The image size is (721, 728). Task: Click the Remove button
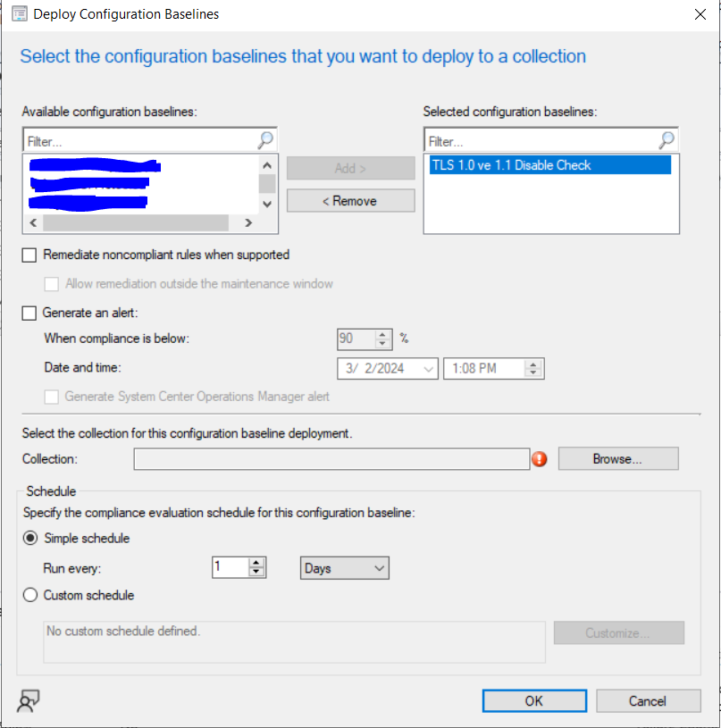click(350, 201)
